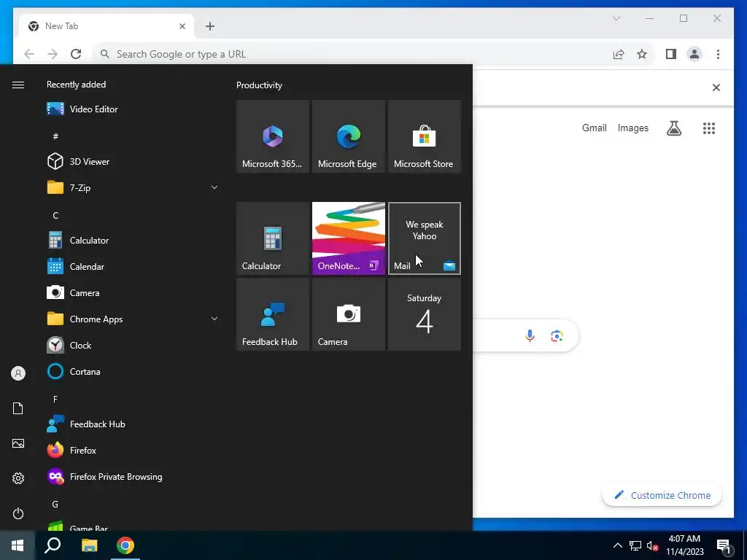Click Chrome's back arrow
Image resolution: width=747 pixels, height=560 pixels.
click(29, 54)
